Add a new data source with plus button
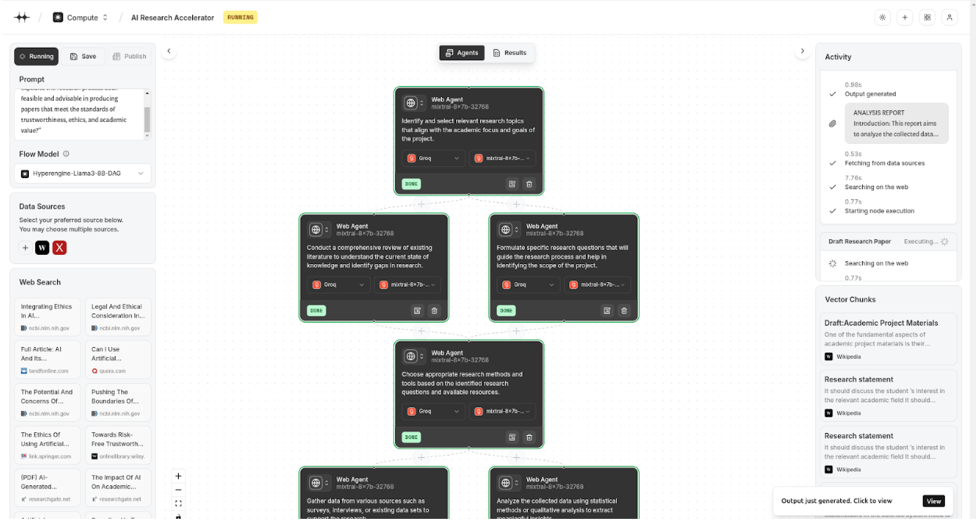 click(25, 248)
